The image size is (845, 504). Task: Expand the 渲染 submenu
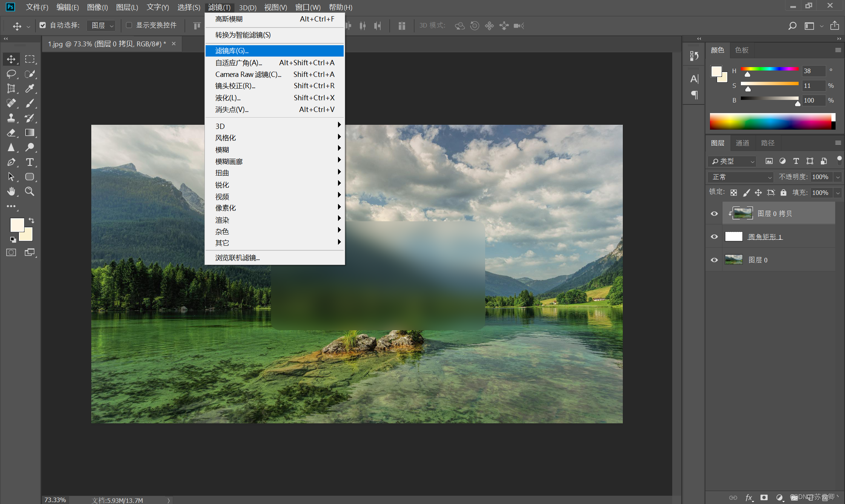[x=275, y=220]
